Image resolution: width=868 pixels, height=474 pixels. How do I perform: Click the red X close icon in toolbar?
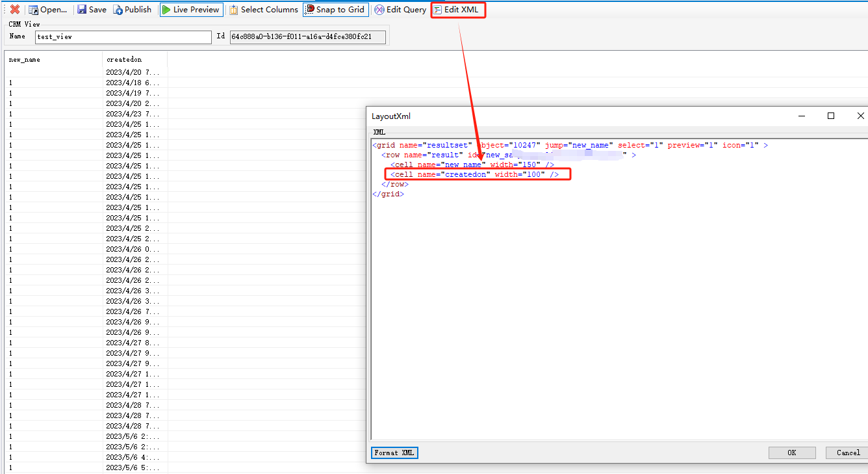coord(14,10)
